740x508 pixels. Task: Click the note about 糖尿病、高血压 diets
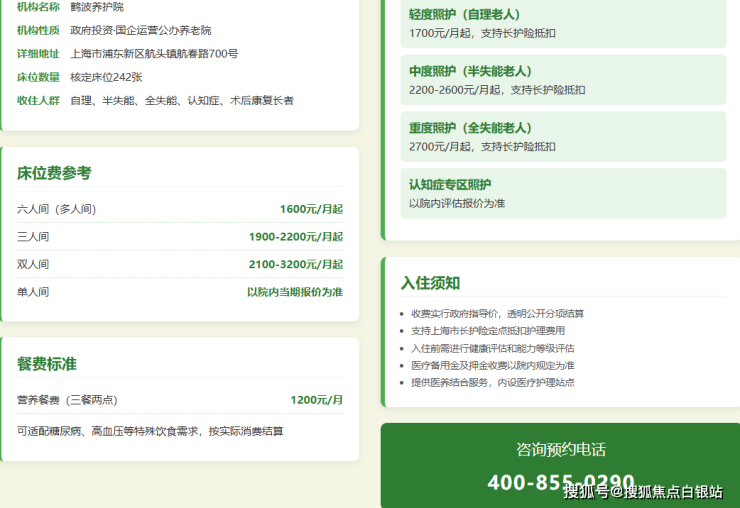150,431
